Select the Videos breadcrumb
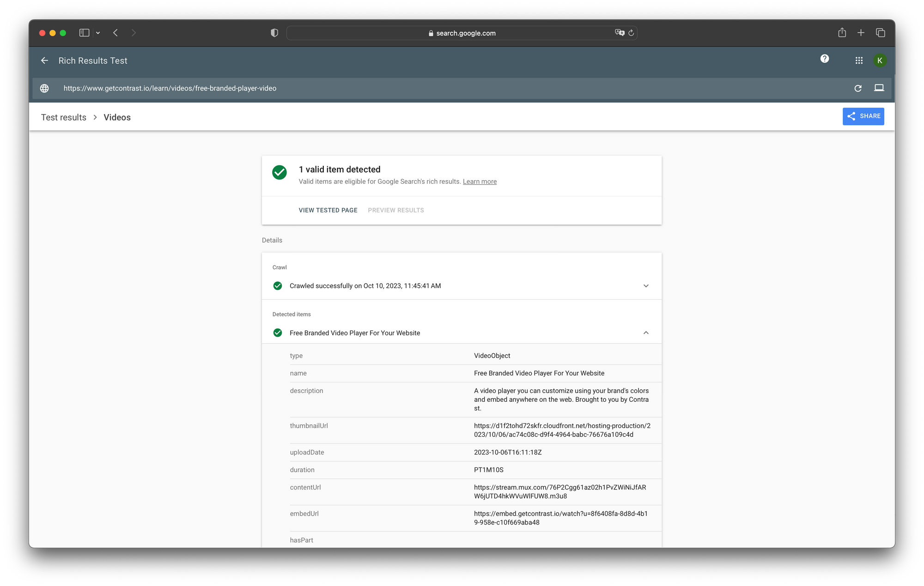924x586 pixels. (117, 117)
